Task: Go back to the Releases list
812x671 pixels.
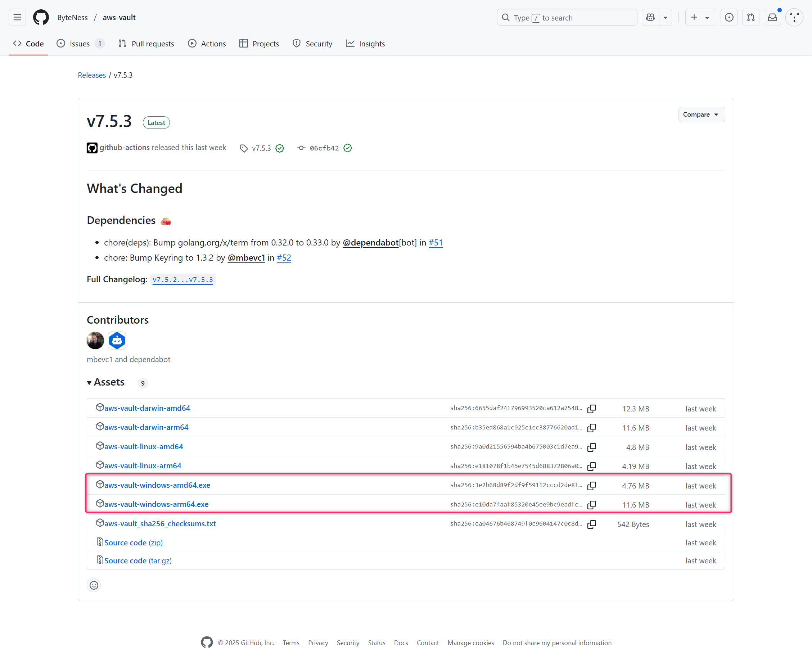Action: coord(91,75)
